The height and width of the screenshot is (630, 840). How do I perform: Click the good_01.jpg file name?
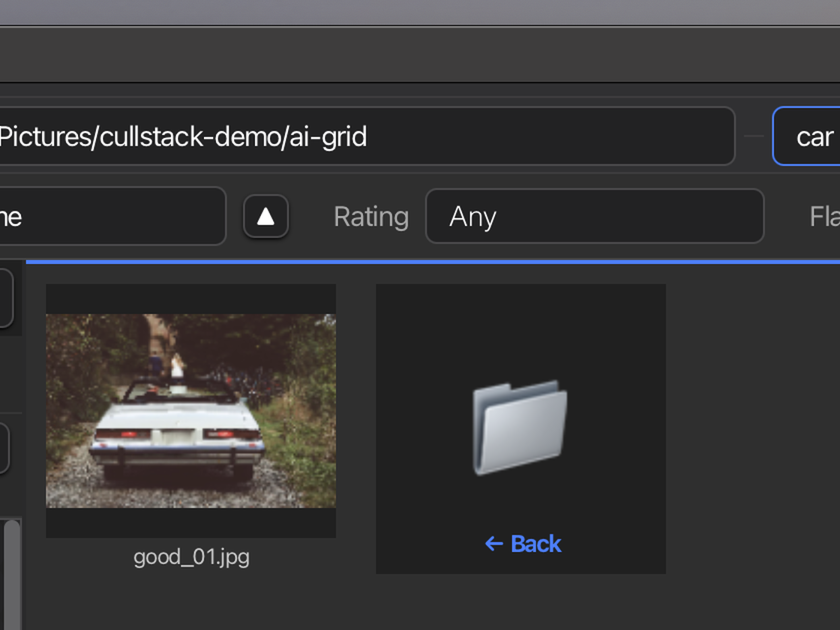(191, 557)
